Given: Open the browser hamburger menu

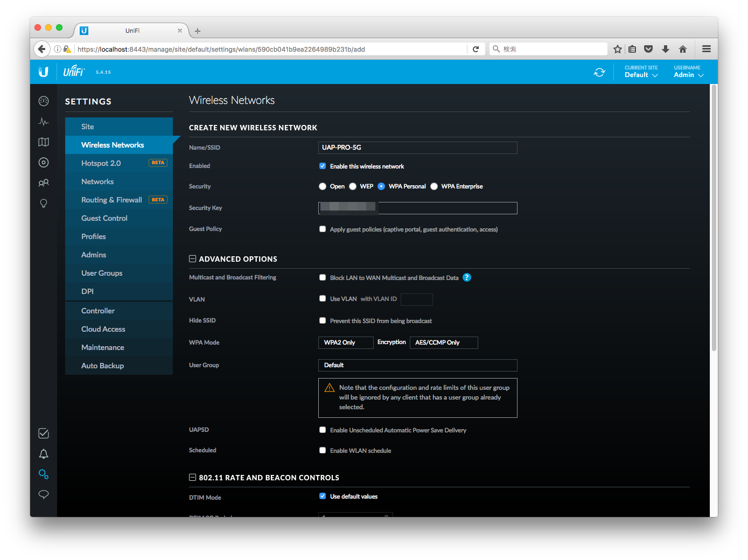Looking at the screenshot, I should click(x=707, y=49).
